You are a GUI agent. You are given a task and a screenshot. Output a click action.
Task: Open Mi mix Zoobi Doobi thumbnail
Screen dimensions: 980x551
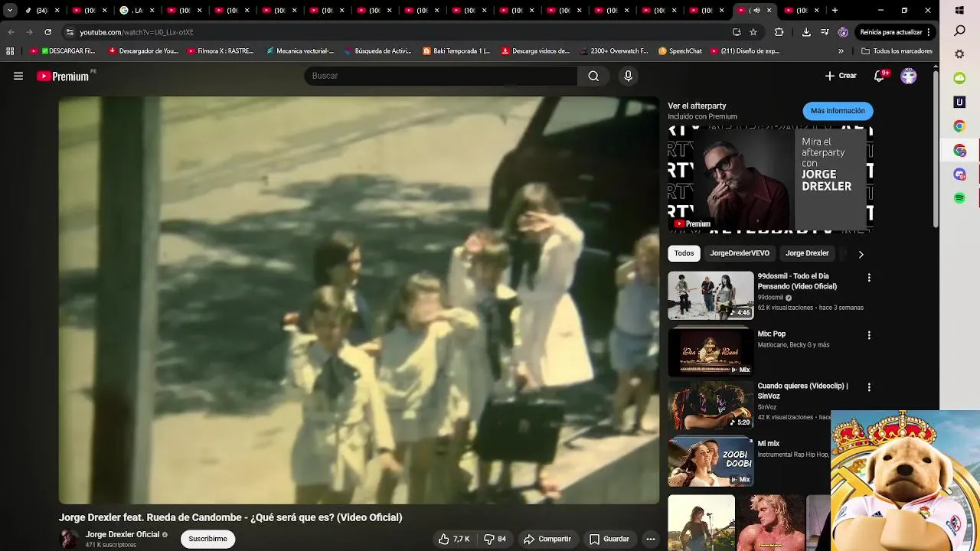710,461
